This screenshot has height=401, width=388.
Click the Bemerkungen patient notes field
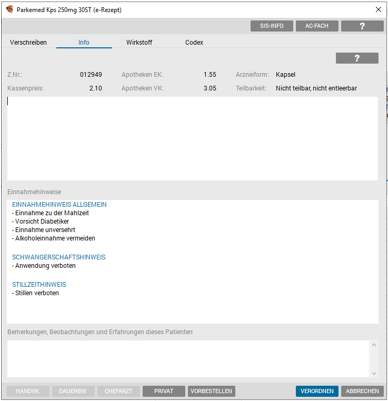point(188,359)
